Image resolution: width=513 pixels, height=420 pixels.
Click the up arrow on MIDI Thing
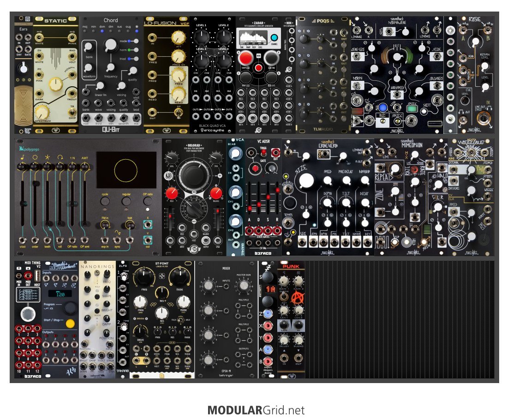(28, 268)
